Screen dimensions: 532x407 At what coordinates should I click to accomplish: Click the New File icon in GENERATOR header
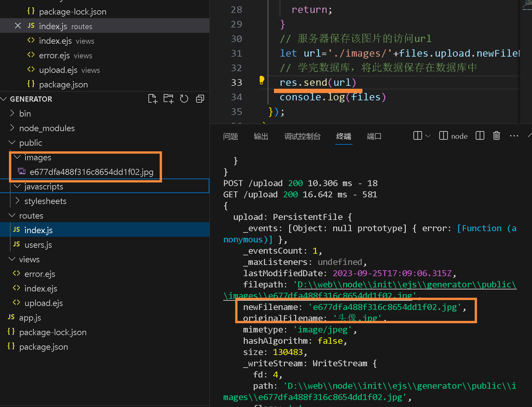pos(153,99)
